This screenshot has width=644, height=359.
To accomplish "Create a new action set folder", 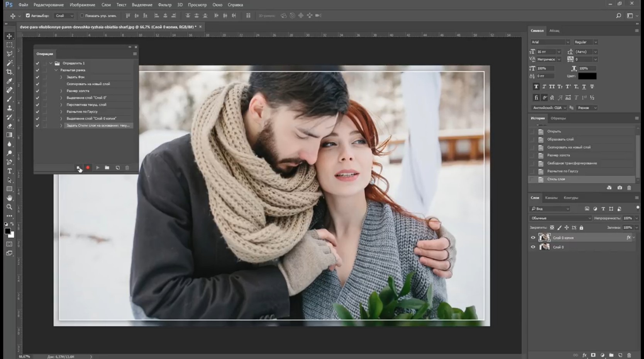I will pyautogui.click(x=107, y=168).
